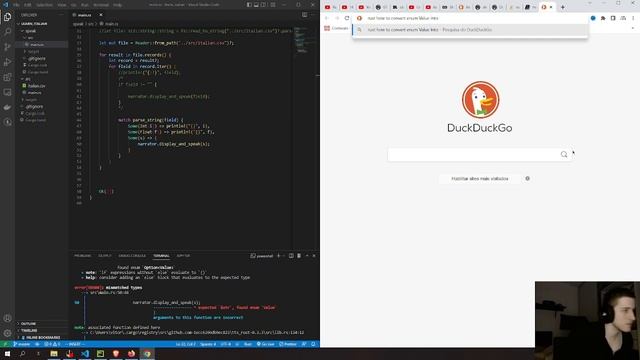Open the Extensions view in activity bar
This screenshot has height=360, width=640.
coord(7,77)
